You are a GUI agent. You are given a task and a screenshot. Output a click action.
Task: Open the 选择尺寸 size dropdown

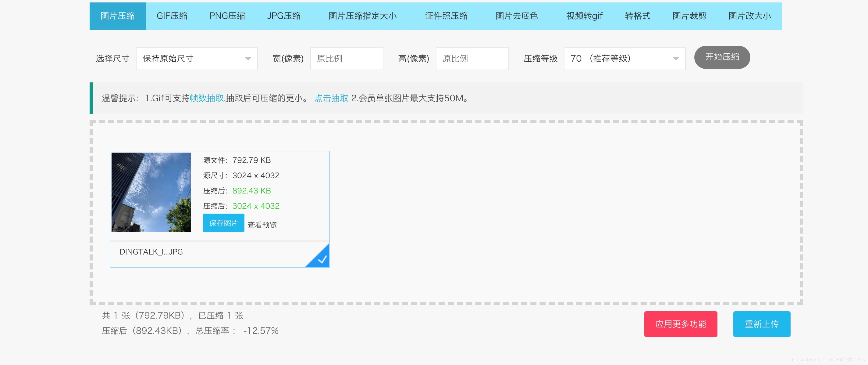197,59
